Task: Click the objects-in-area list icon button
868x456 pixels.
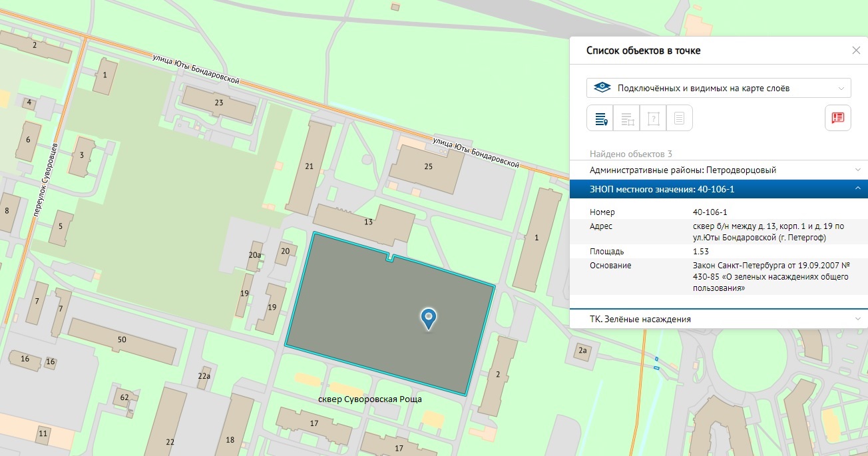Action: click(x=626, y=118)
